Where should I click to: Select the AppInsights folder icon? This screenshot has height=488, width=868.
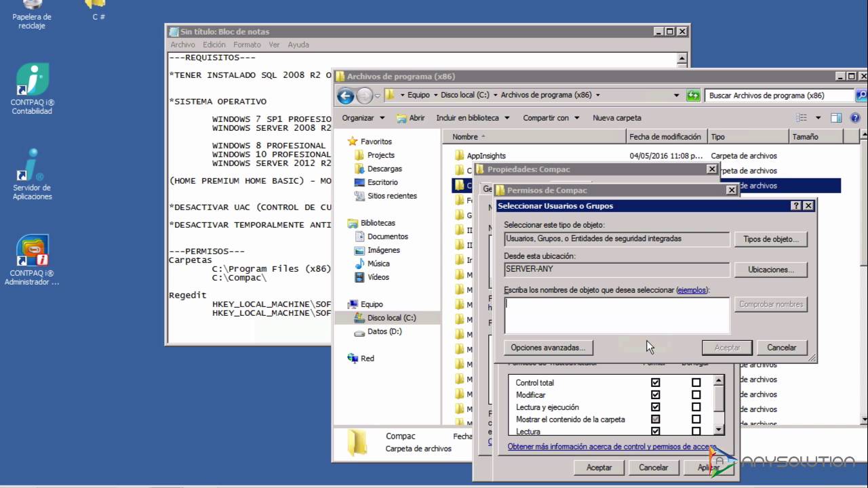[x=459, y=156]
